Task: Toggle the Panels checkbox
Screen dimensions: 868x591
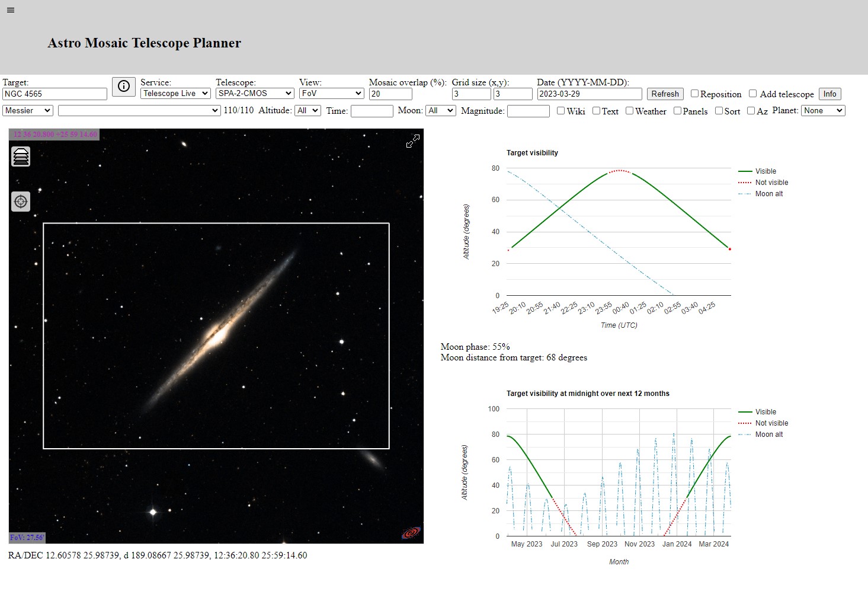Action: (x=677, y=111)
